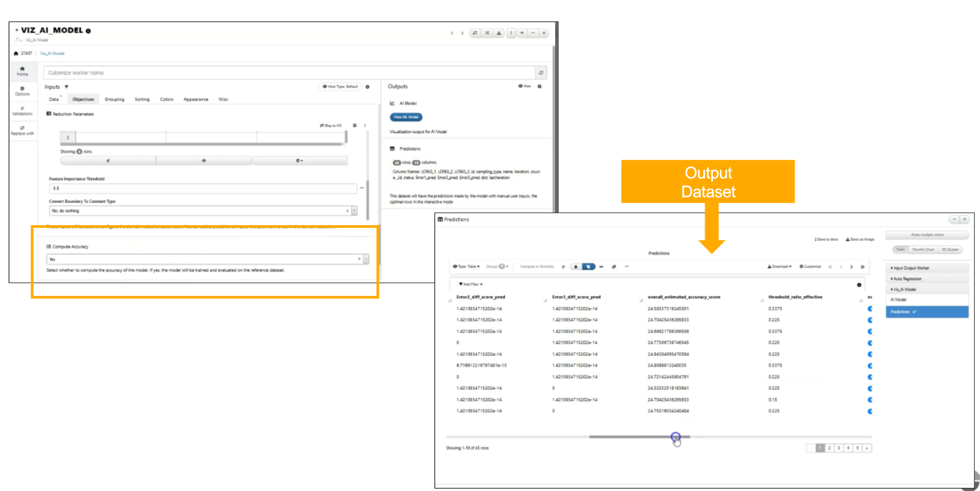Open the Inputs settings gear icon
This screenshot has width=980, height=491.
pyautogui.click(x=368, y=87)
